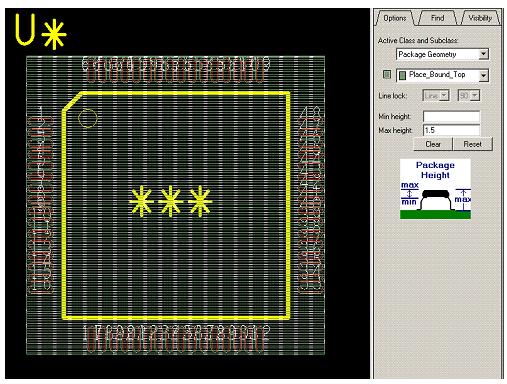This screenshot has height=384, width=507.
Task: Select the bottom row of pads
Action: (176, 339)
